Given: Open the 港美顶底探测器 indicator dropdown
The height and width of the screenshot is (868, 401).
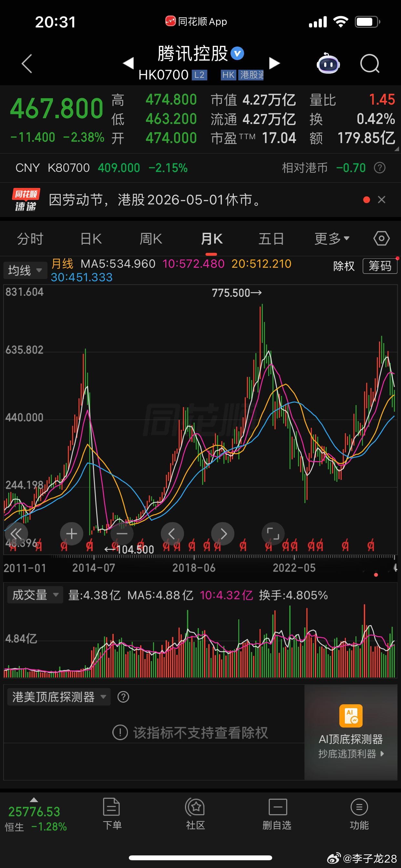Looking at the screenshot, I should click(x=59, y=697).
